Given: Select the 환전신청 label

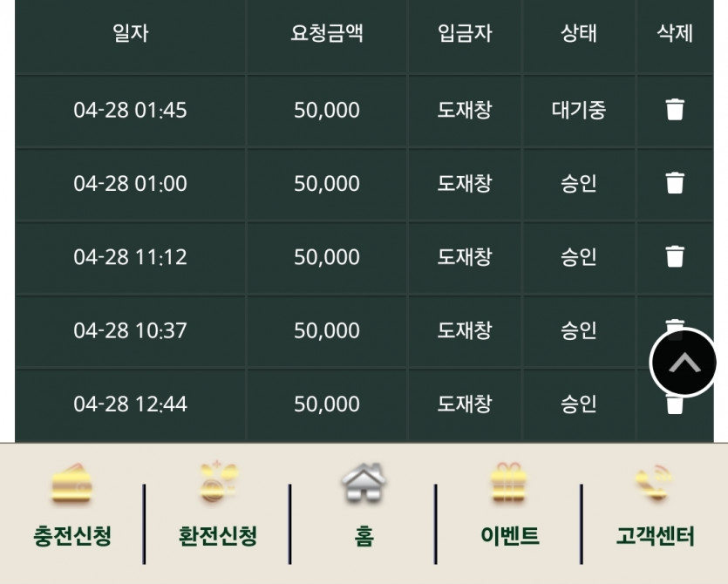Looking at the screenshot, I should pos(218,536).
